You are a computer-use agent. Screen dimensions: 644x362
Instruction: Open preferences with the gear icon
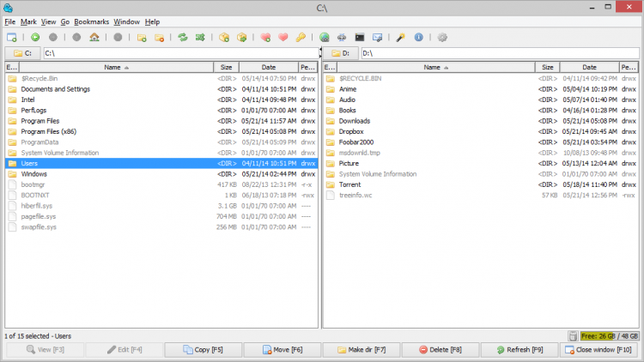442,38
